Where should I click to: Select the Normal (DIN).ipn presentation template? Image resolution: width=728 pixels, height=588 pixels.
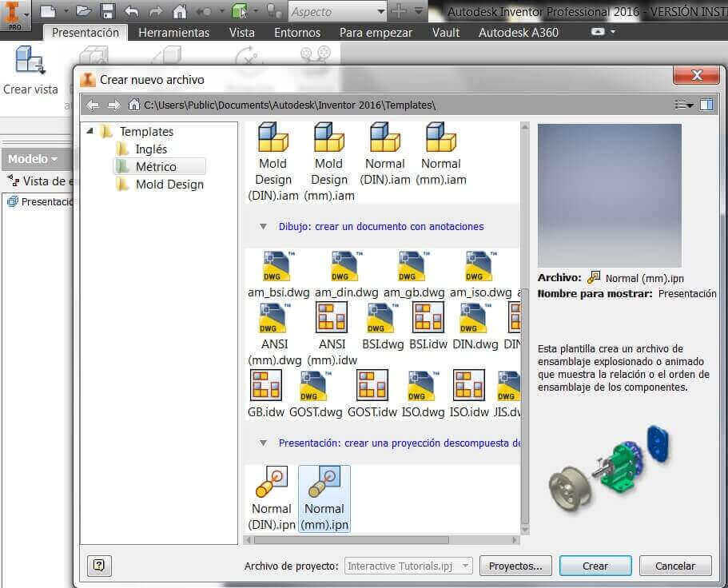[x=272, y=498]
